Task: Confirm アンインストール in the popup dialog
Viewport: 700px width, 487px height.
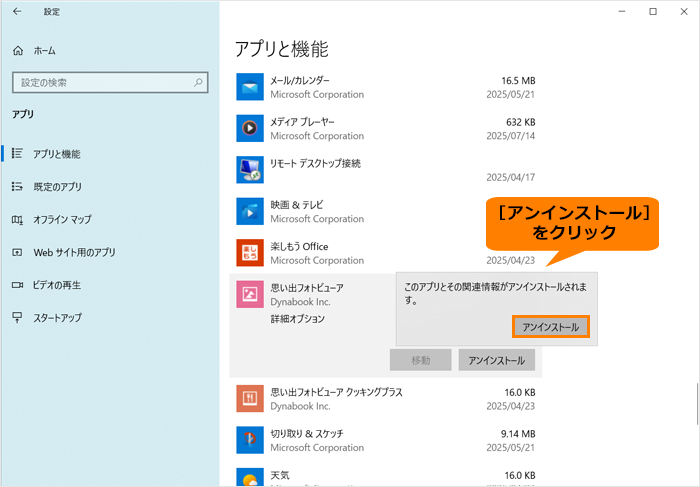Action: pos(551,327)
